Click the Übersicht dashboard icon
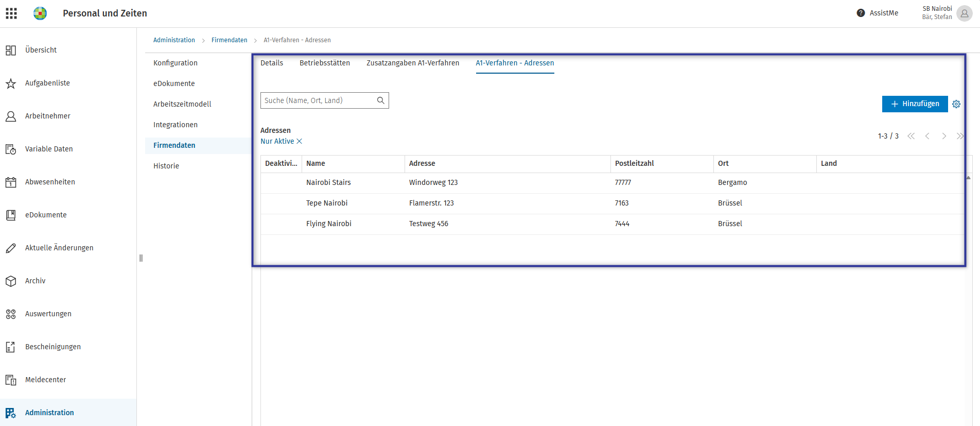Viewport: 980px width, 426px height. (x=11, y=50)
